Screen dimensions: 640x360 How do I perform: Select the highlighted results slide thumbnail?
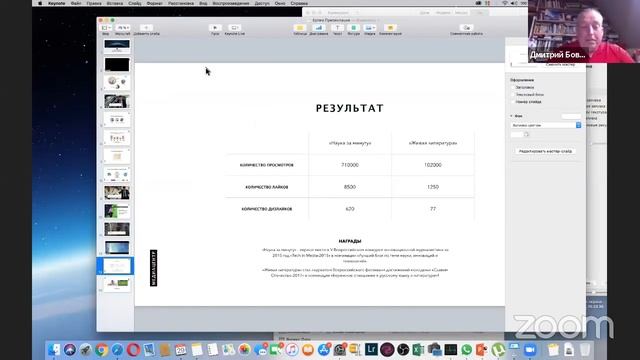(117, 266)
